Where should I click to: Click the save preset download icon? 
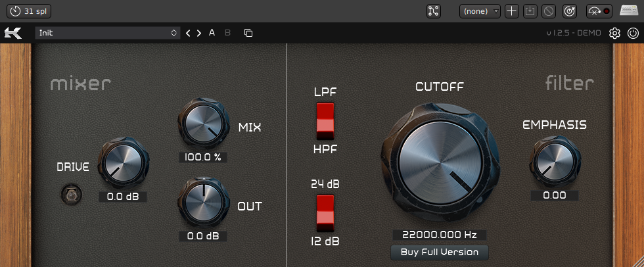pos(531,11)
